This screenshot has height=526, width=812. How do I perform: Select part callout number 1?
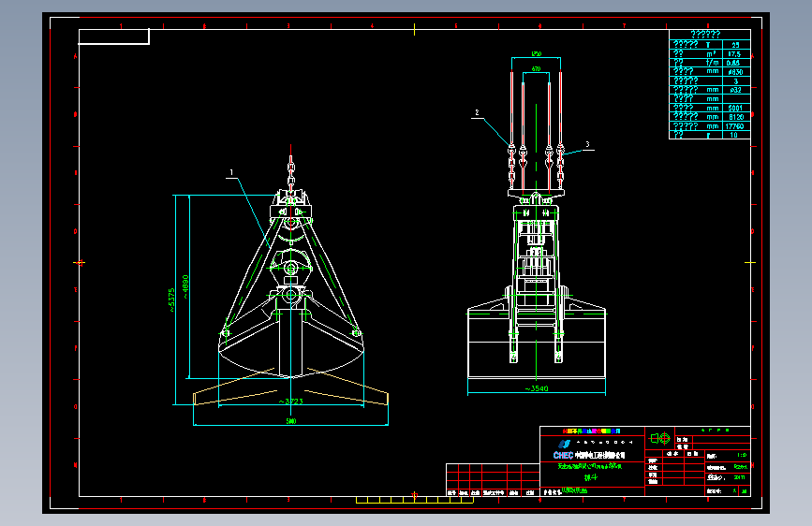click(x=231, y=172)
